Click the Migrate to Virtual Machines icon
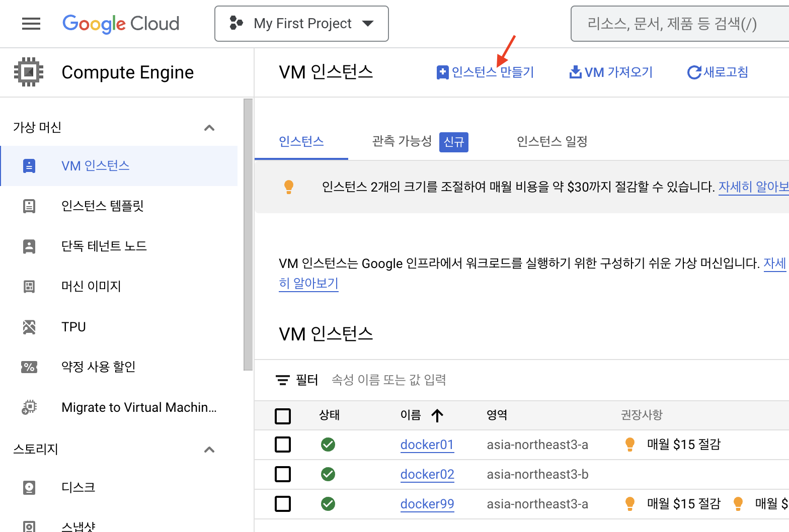 [29, 407]
